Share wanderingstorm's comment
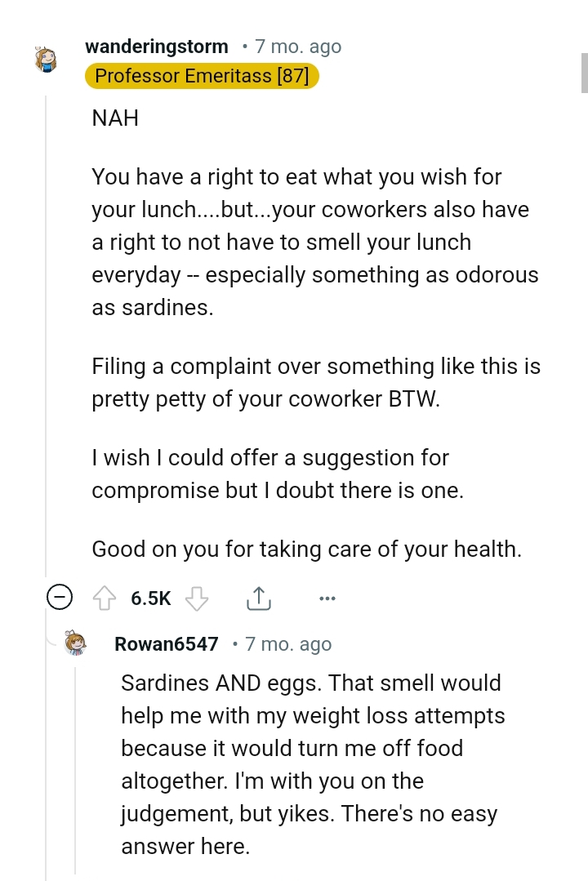 (259, 598)
